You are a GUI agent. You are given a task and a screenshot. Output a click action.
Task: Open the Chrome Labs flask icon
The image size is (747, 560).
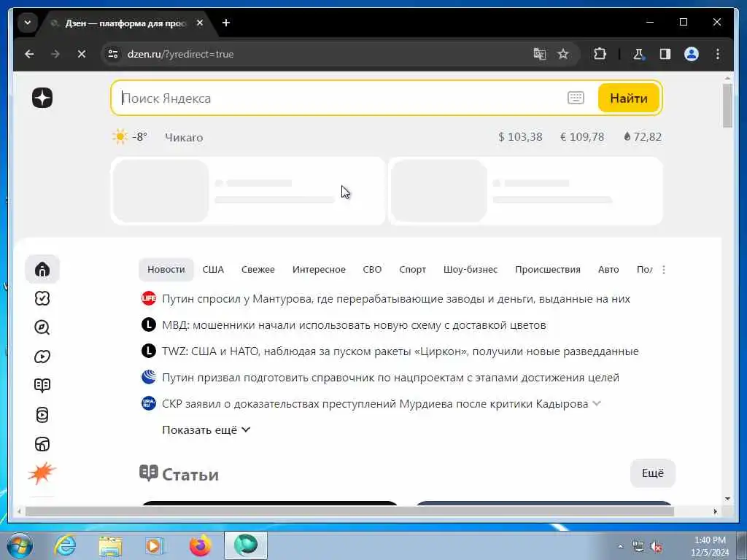(x=638, y=54)
